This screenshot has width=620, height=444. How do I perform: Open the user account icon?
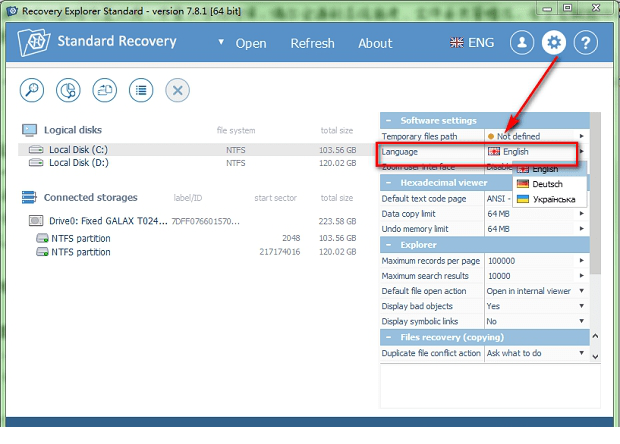(x=522, y=42)
